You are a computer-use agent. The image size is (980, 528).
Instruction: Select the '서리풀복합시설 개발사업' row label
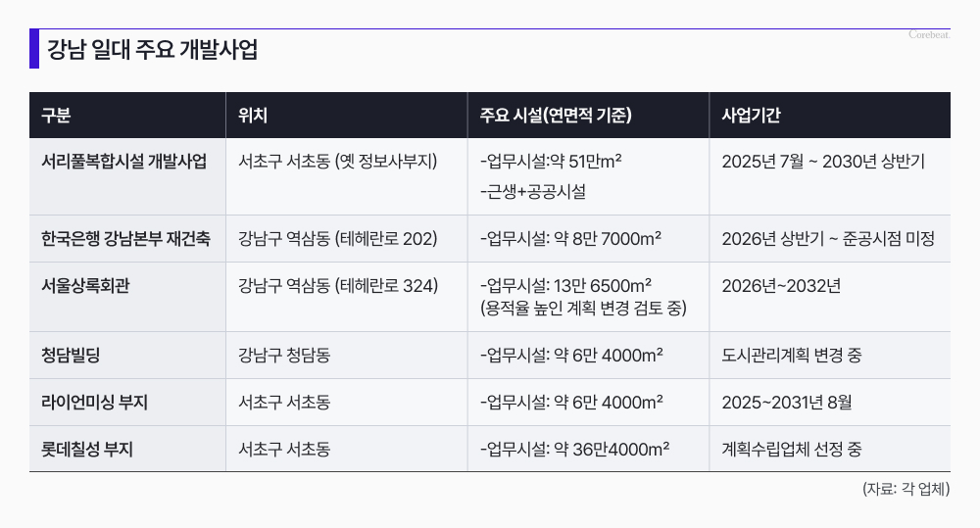click(124, 162)
